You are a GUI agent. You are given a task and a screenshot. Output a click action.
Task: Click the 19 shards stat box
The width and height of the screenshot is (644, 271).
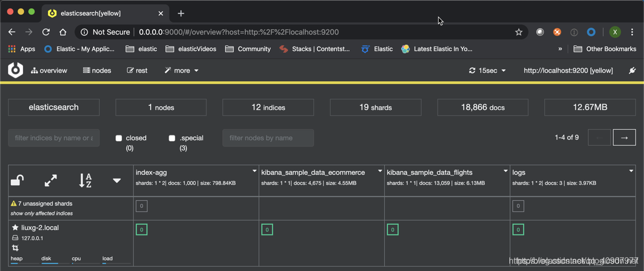[x=376, y=107]
